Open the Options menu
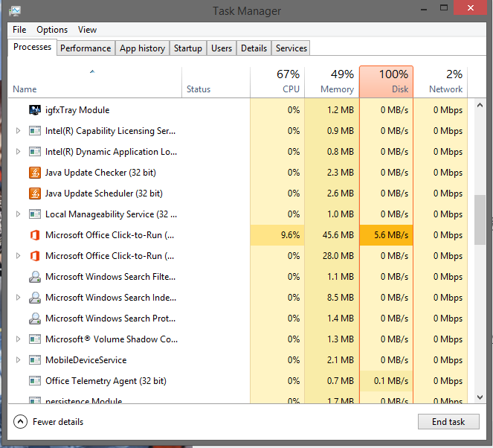This screenshot has width=493, height=448. pos(52,30)
